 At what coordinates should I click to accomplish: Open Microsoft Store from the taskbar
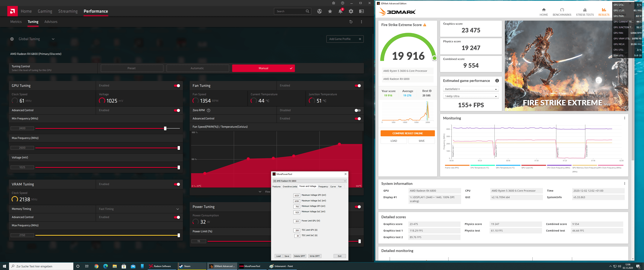click(124, 266)
